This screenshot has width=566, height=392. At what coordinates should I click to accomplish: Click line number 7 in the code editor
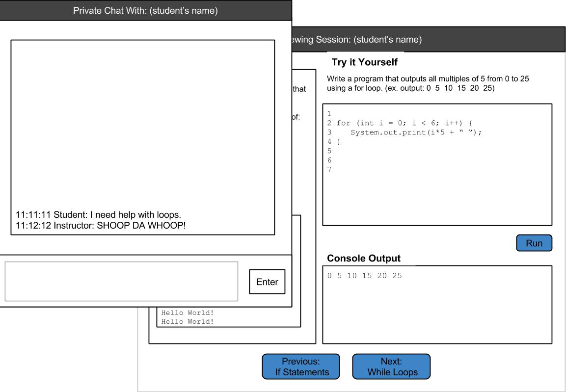(329, 169)
